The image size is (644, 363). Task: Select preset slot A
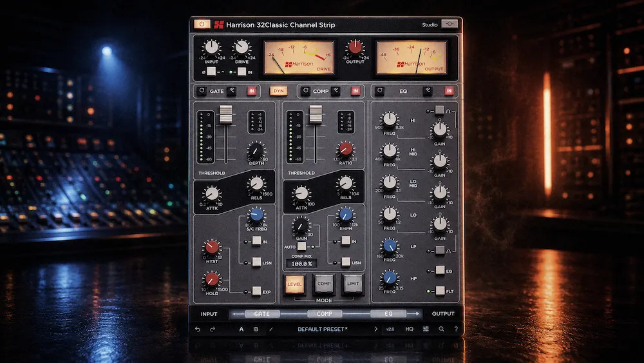pos(241,329)
